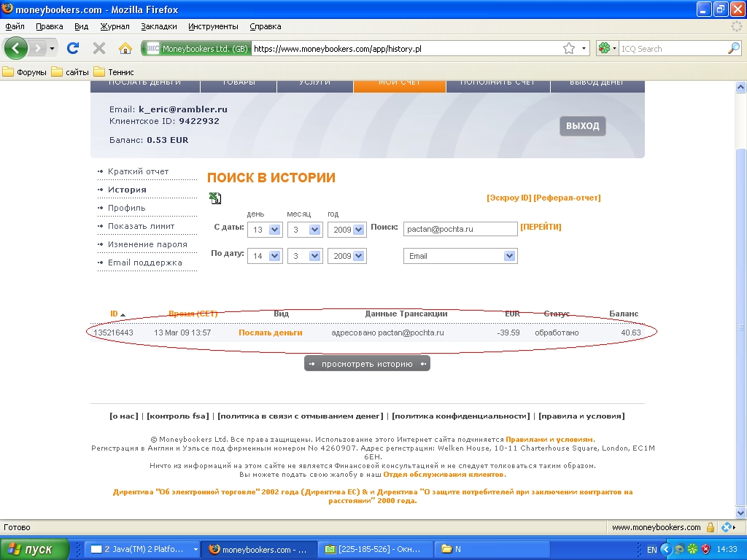
Task: Click the padlock icon in status bar
Action: [x=710, y=527]
